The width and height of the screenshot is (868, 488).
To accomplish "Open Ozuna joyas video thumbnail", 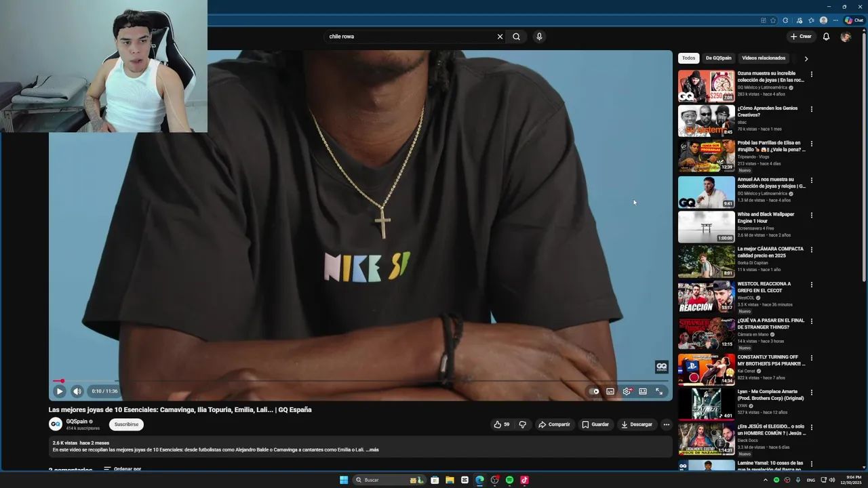I will click(706, 86).
